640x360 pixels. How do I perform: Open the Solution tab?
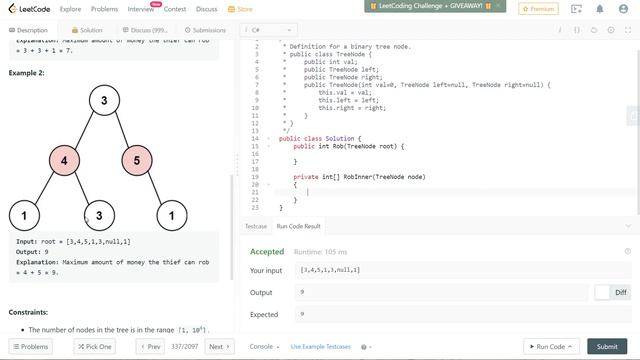point(87,30)
